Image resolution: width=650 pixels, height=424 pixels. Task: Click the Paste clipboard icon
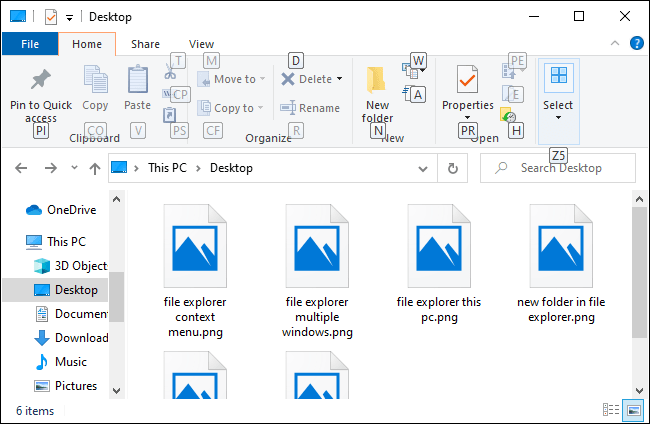pyautogui.click(x=138, y=80)
